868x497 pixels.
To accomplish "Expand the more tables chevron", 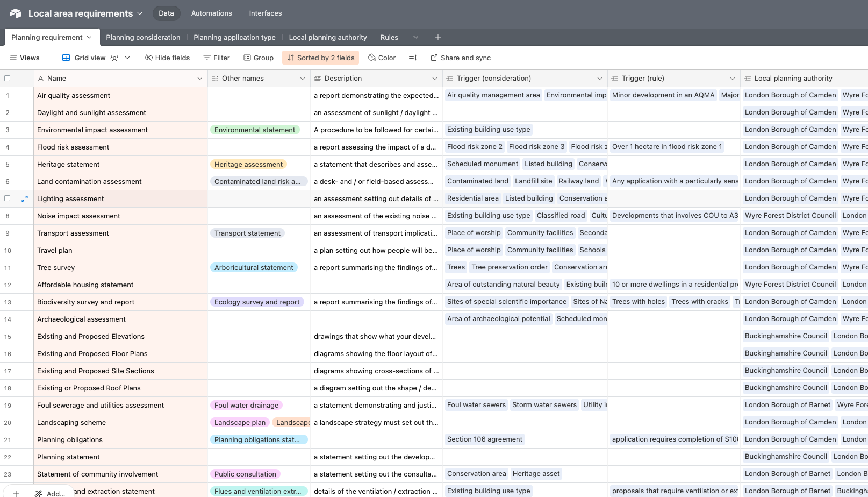I will tap(416, 37).
